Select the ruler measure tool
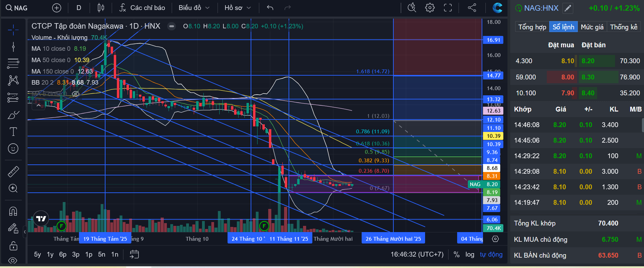 coord(13,171)
